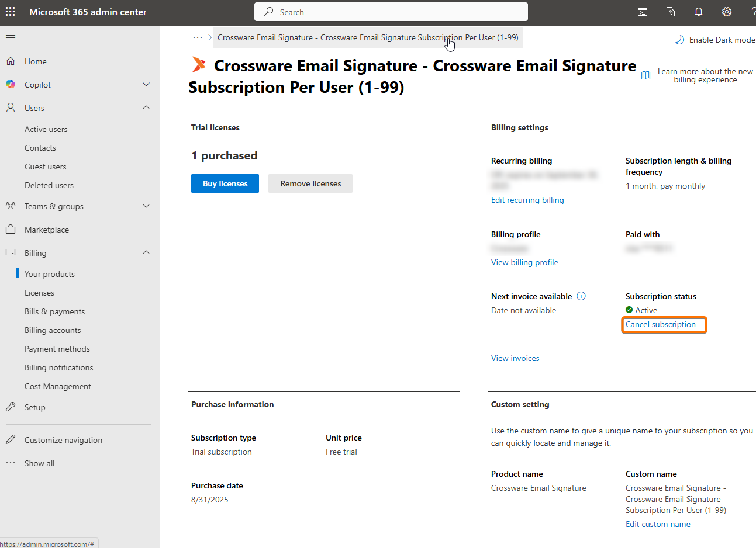This screenshot has width=756, height=548.
Task: Click the document icon in header
Action: [x=671, y=12]
